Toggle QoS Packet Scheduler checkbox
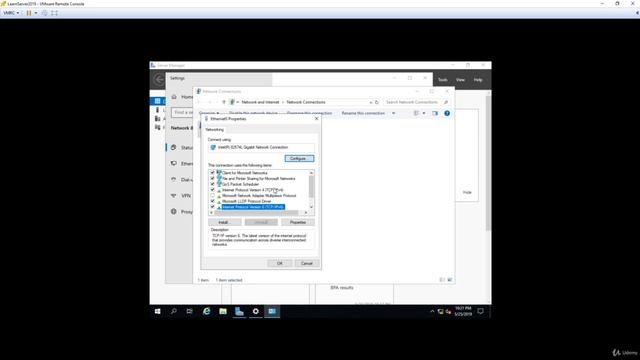This screenshot has height=360, width=640. [x=212, y=184]
